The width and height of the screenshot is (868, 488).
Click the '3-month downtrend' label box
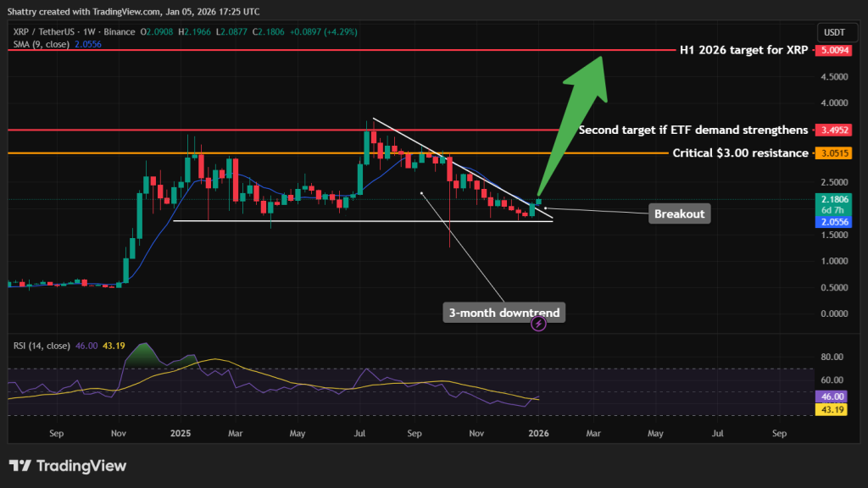tap(504, 313)
